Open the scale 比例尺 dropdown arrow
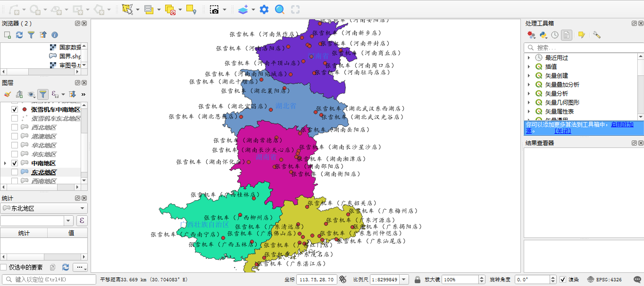This screenshot has width=644, height=286. [x=404, y=279]
